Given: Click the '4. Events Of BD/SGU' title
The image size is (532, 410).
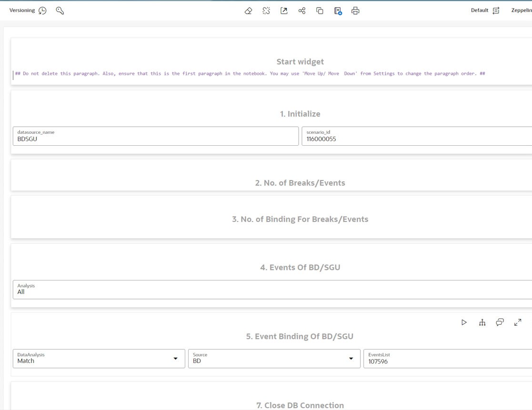Looking at the screenshot, I should pos(300,268).
